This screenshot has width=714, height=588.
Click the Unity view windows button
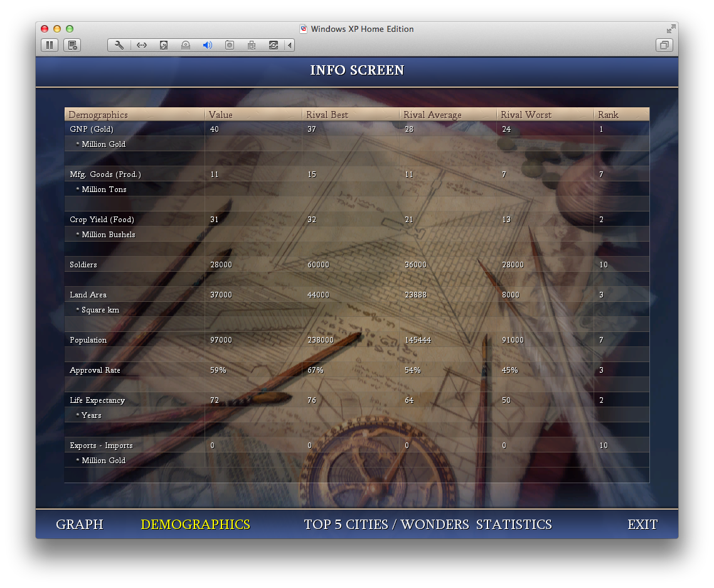pos(664,45)
